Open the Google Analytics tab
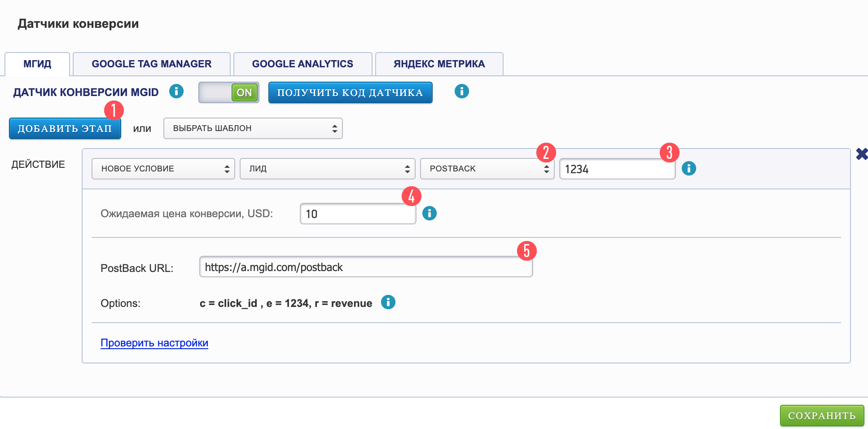This screenshot has height=429, width=868. click(x=302, y=64)
